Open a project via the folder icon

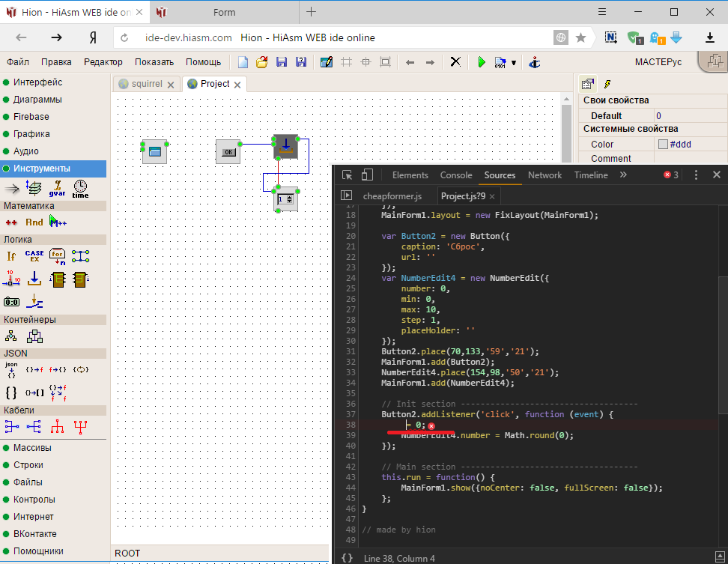point(262,61)
